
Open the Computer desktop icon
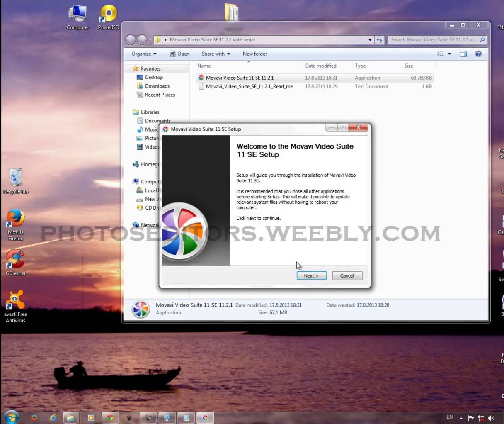point(78,17)
